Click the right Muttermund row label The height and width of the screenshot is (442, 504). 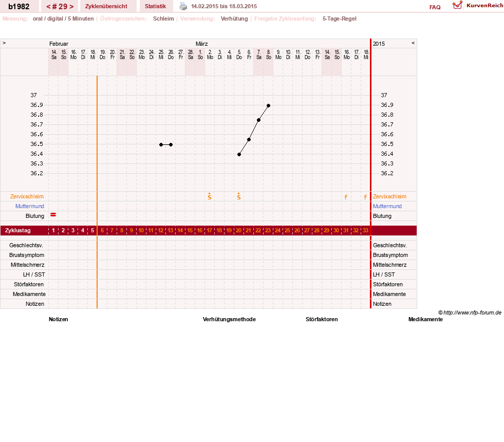387,206
